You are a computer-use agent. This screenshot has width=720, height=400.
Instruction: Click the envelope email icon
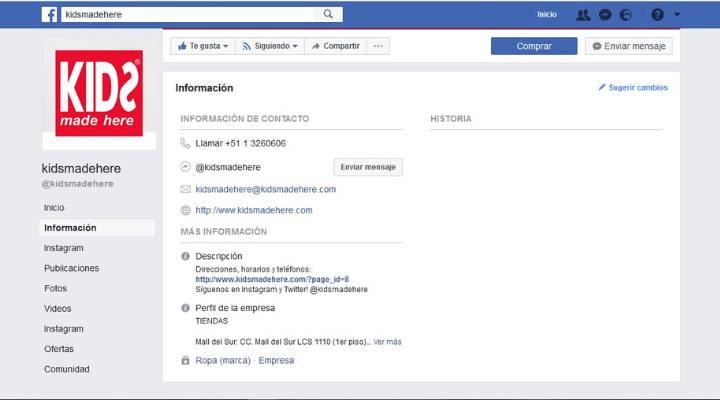tap(185, 189)
